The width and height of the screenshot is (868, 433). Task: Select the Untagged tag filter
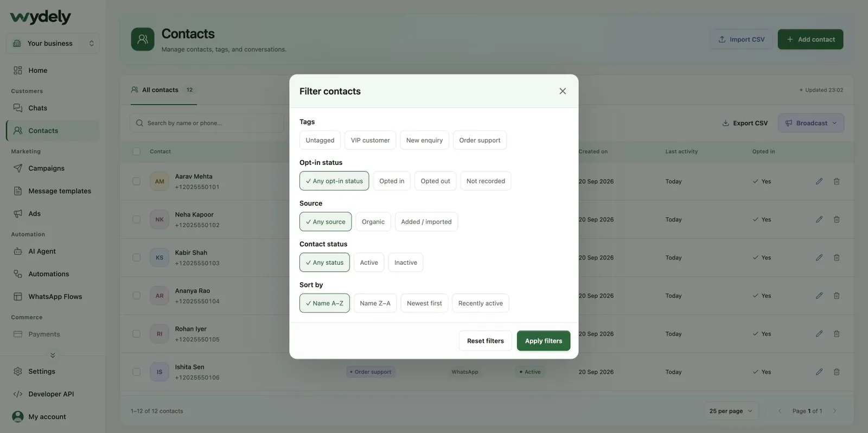pos(320,140)
